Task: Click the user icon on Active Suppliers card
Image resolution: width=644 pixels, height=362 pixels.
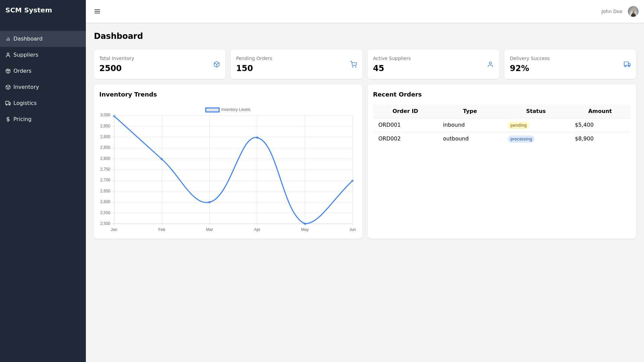Action: [x=490, y=64]
